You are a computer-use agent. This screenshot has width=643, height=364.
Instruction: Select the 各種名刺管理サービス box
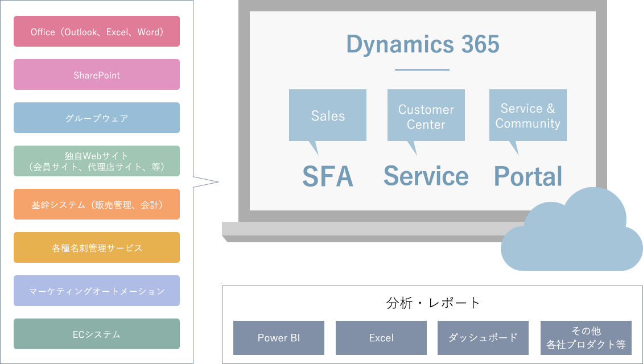click(x=97, y=247)
